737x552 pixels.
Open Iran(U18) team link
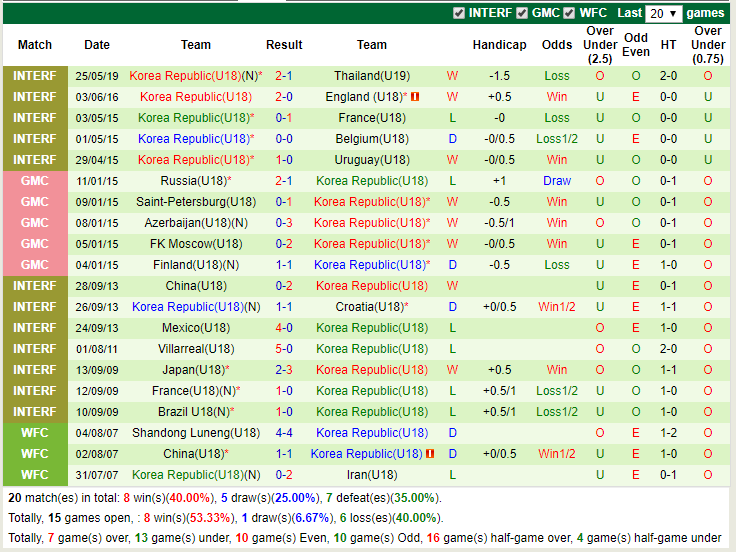tap(372, 475)
